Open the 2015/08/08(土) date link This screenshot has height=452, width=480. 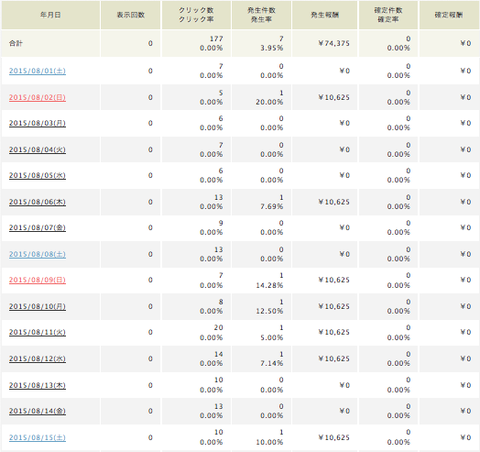[37, 254]
